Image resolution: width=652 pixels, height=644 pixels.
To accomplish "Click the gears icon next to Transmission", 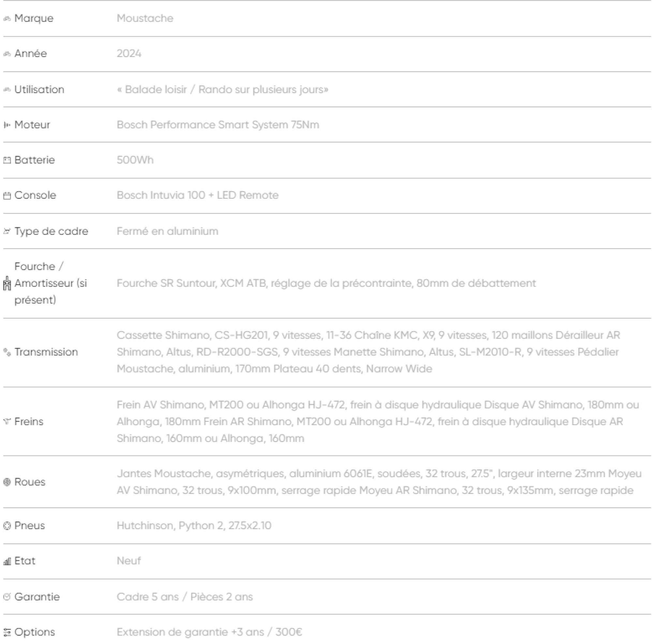I will point(7,352).
